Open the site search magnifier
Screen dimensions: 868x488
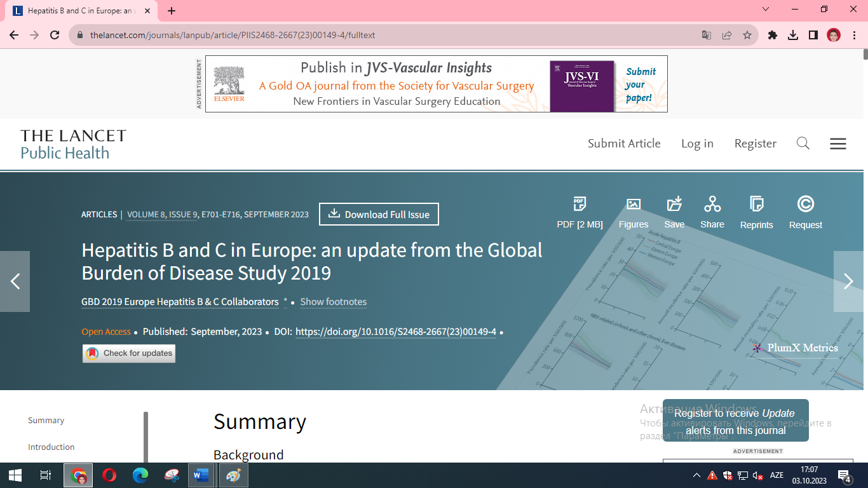click(803, 144)
